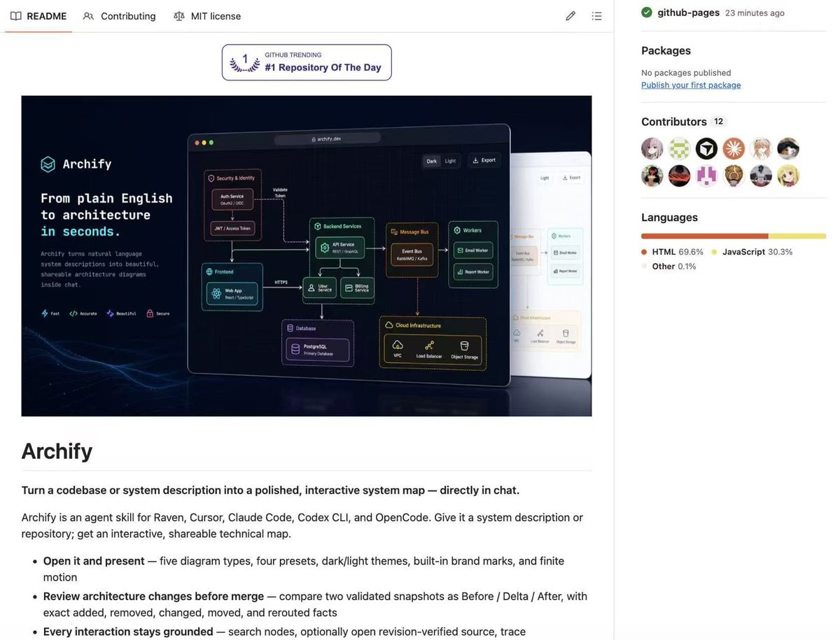Open the Packages heading link
Image resolution: width=840 pixels, height=640 pixels.
click(x=666, y=50)
